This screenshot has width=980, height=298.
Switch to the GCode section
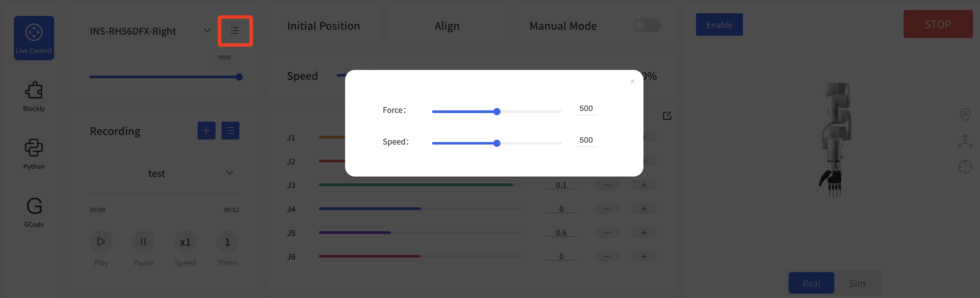tap(34, 212)
